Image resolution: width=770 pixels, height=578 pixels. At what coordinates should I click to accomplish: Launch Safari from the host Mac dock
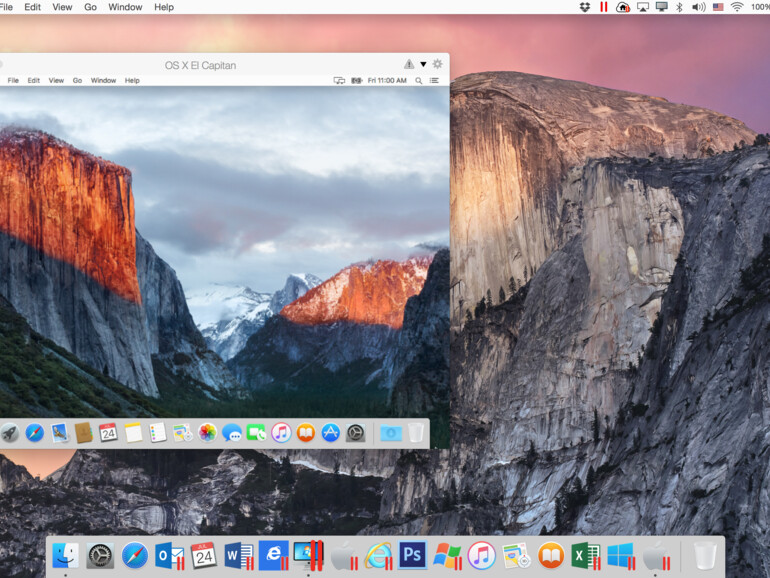135,555
